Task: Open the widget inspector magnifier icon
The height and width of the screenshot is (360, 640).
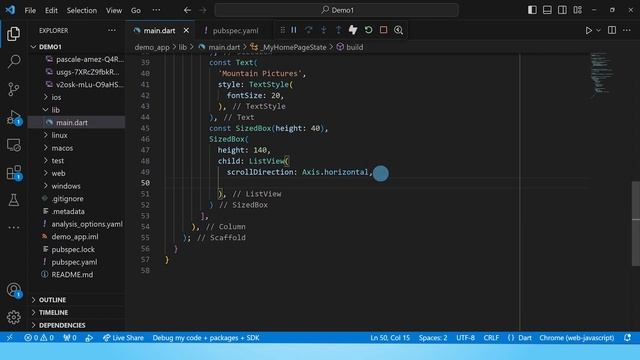Action: coord(398,30)
